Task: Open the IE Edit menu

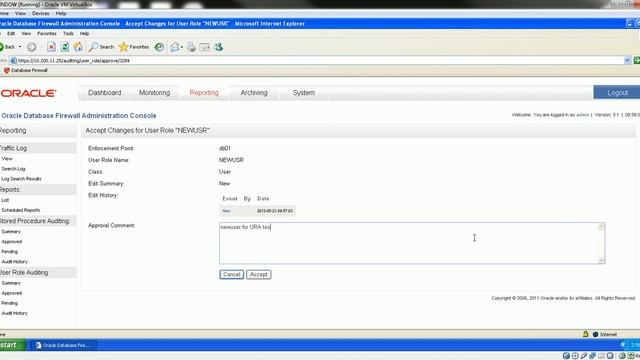Action: click(x=11, y=33)
